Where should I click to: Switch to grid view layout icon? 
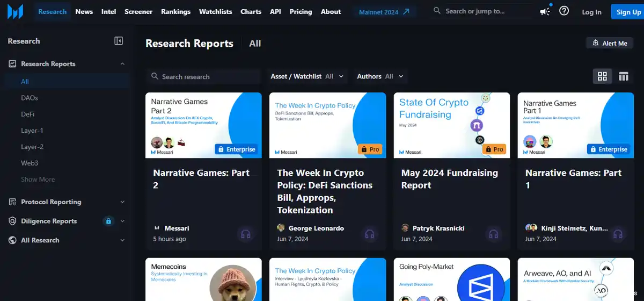coord(602,76)
